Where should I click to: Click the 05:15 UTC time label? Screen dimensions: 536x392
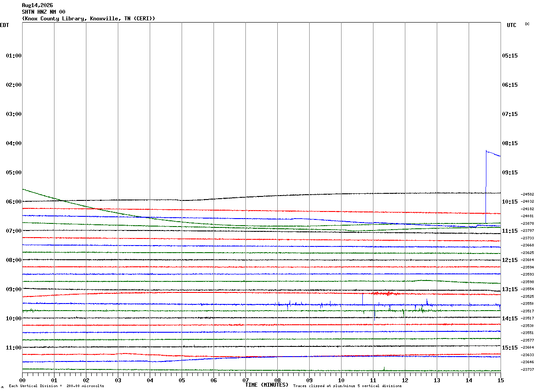pos(509,56)
